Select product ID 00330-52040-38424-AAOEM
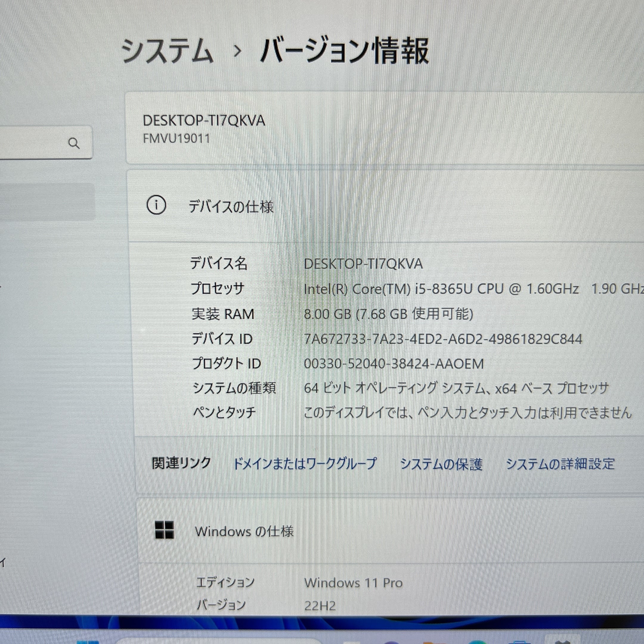 (394, 364)
